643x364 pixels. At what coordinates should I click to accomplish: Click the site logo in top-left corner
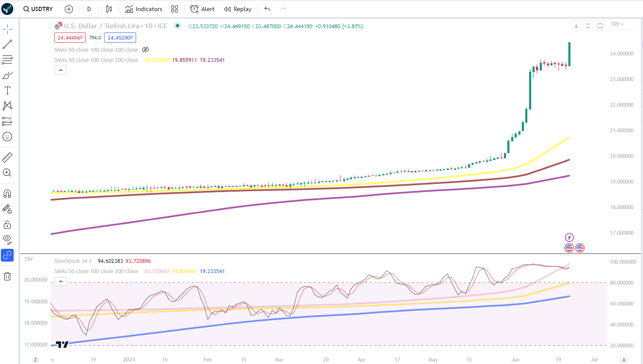coord(7,9)
